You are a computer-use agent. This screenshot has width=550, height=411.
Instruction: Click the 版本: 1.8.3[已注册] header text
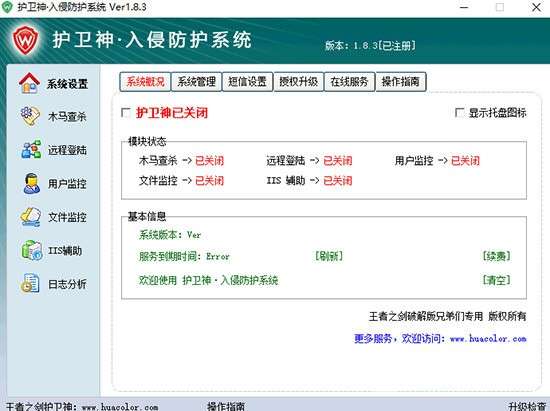(x=370, y=46)
